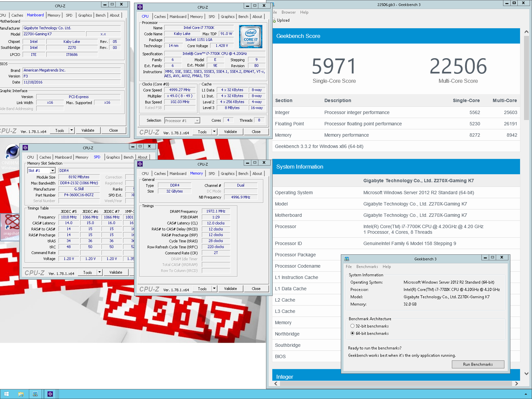Click the scroll down arrow in Geekbench results
Image resolution: width=532 pixels, height=399 pixels.
coord(526,373)
